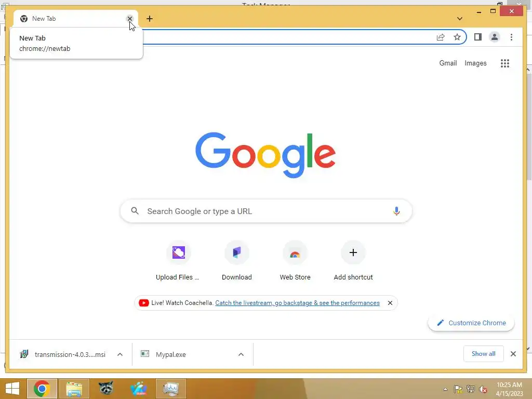Expand options for Mypal.exe download

pos(241,354)
